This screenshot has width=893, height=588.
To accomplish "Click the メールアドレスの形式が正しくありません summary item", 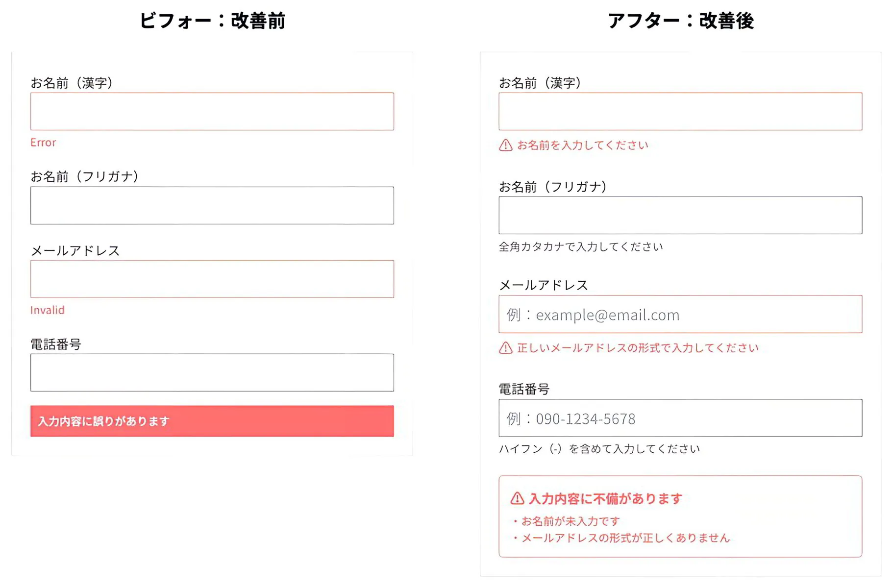I will [x=625, y=538].
